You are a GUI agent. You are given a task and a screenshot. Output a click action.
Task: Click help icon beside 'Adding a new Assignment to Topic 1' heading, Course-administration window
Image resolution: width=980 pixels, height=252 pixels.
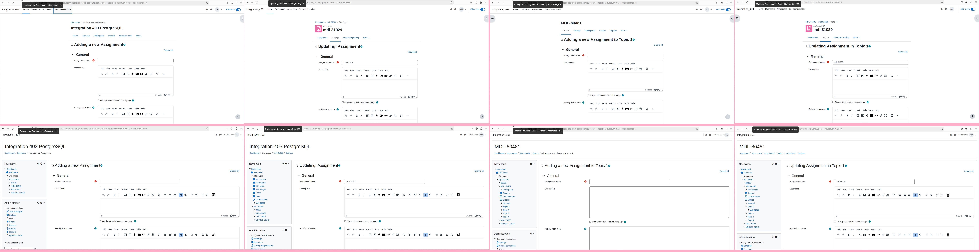pos(609,166)
